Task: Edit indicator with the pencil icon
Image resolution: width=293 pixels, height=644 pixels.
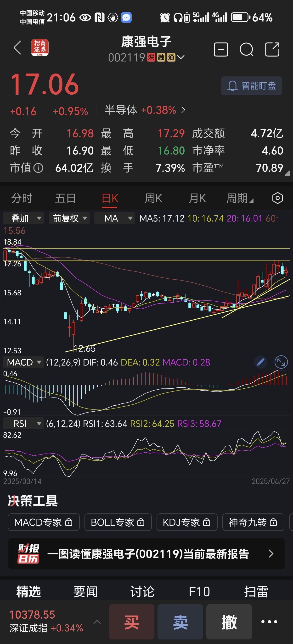Action: click(x=260, y=362)
